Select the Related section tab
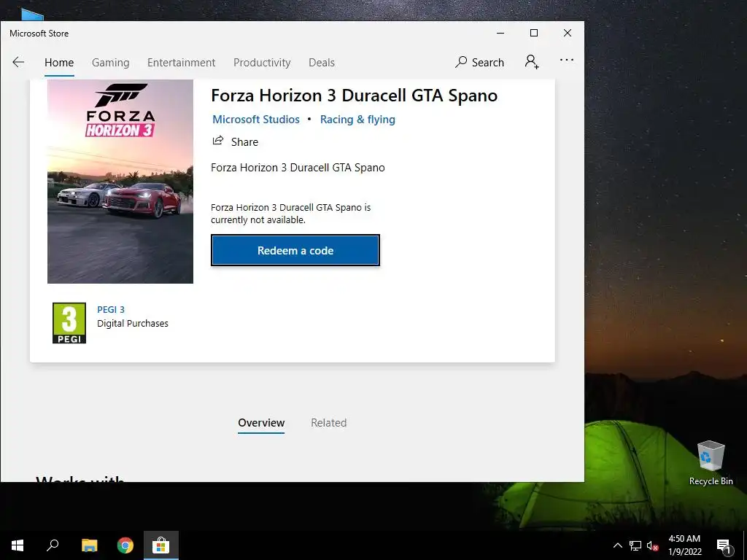 329,423
